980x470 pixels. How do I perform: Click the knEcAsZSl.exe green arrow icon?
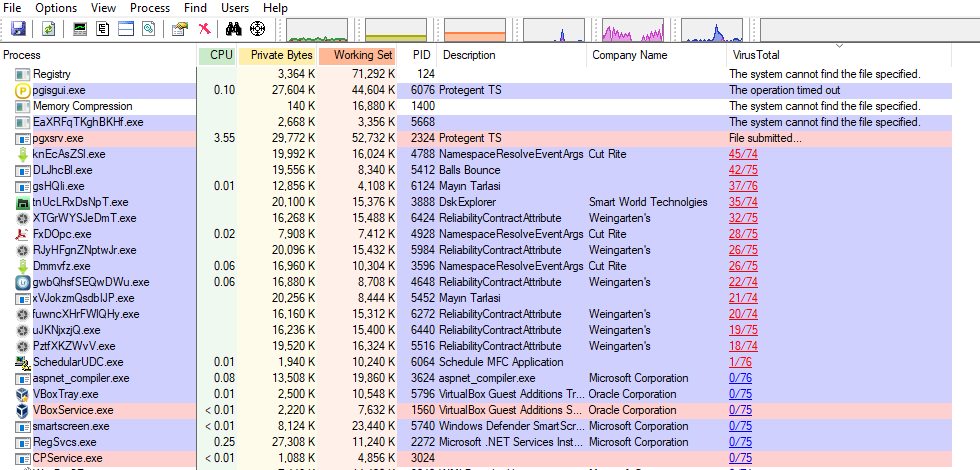click(22, 154)
